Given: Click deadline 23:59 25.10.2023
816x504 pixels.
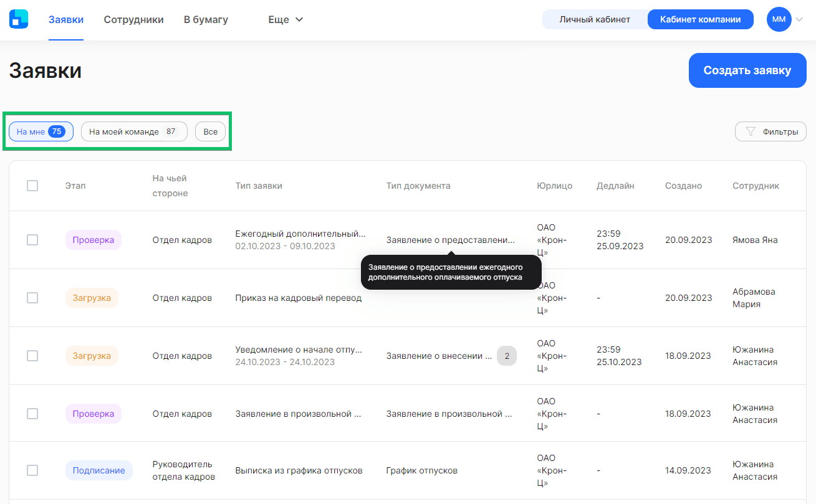Looking at the screenshot, I should click(619, 356).
